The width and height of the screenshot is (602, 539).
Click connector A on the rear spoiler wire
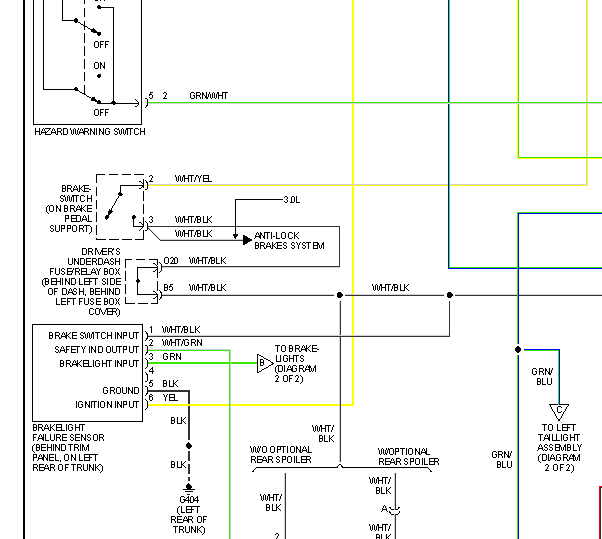click(x=391, y=510)
